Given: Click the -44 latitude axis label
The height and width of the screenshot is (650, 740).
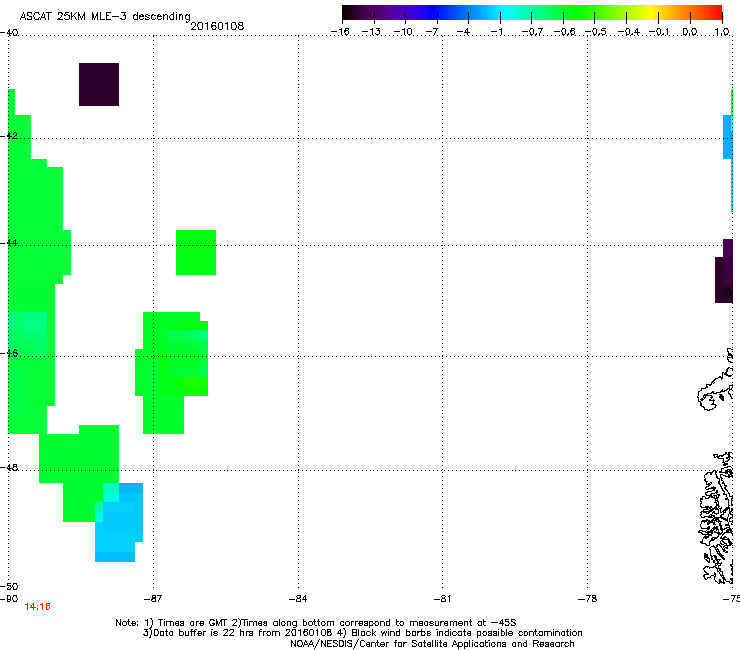Looking at the screenshot, I should (9, 243).
